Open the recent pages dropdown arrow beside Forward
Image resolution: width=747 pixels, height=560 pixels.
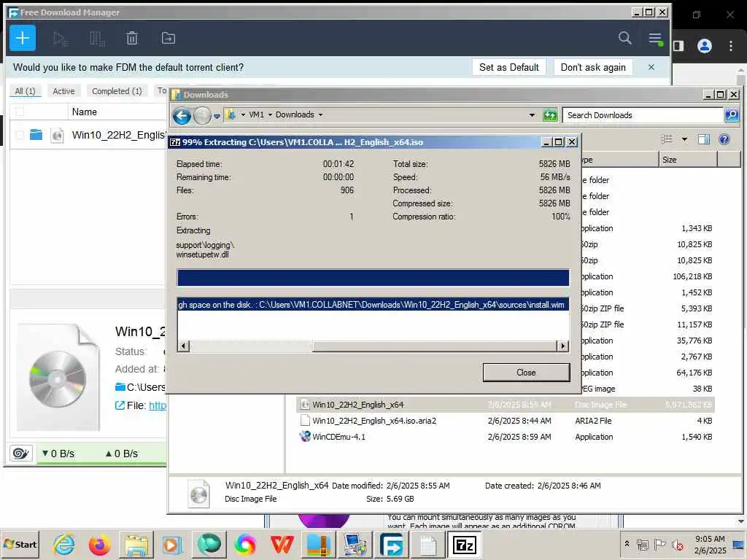click(217, 116)
